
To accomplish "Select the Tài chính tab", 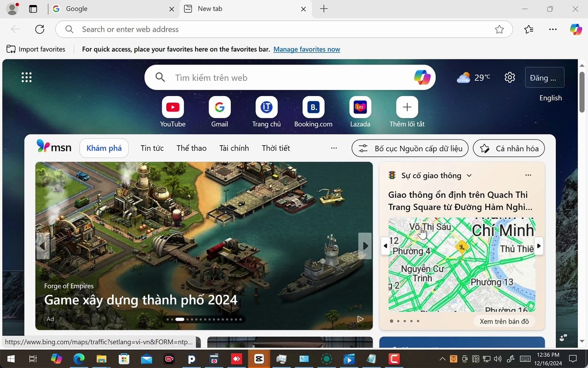I will click(234, 148).
